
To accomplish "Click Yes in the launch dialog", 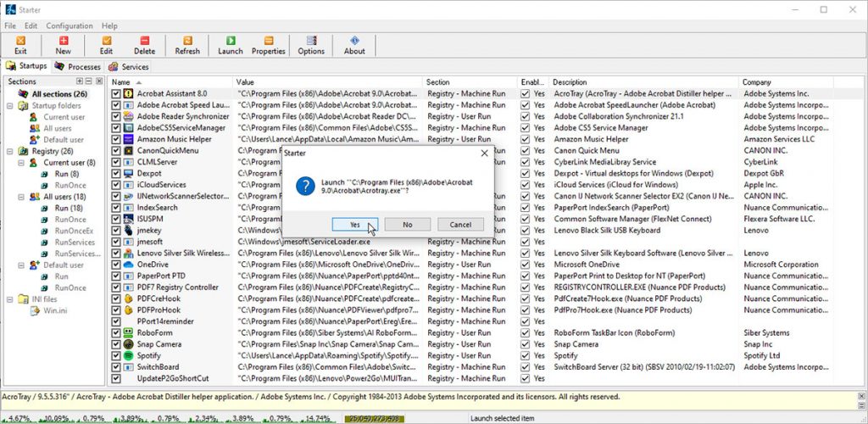I will (354, 225).
